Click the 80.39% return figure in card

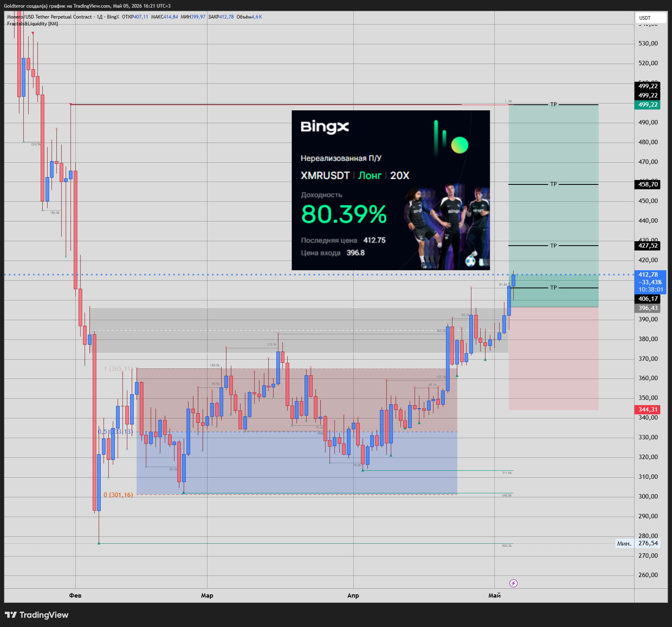click(x=344, y=214)
